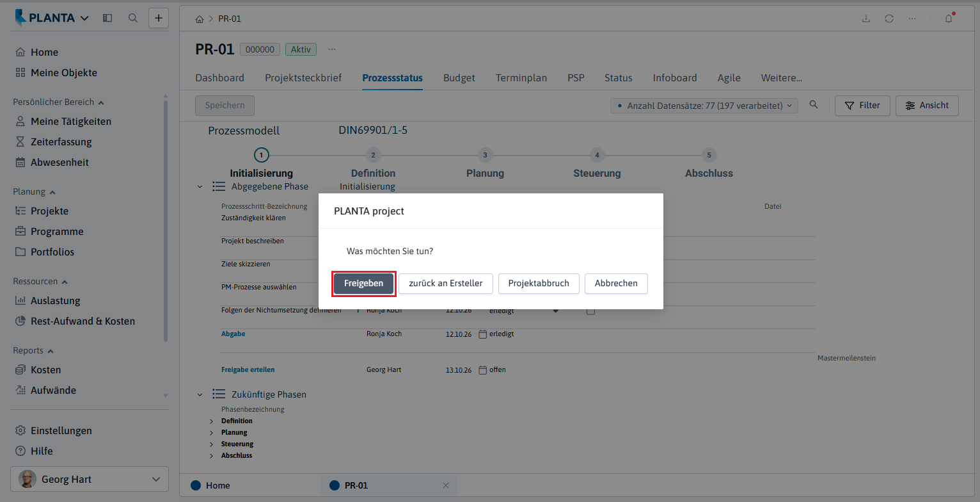980x502 pixels.
Task: Close the PR-01 bottom tab
Action: [x=446, y=485]
